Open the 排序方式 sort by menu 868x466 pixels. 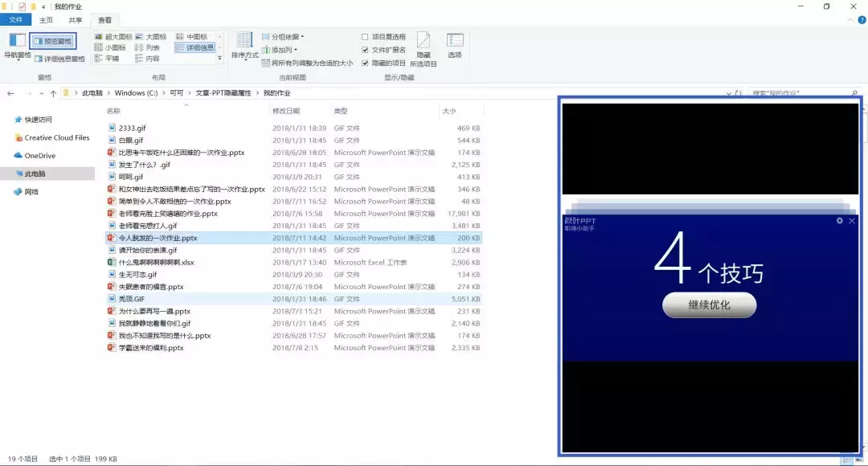244,46
